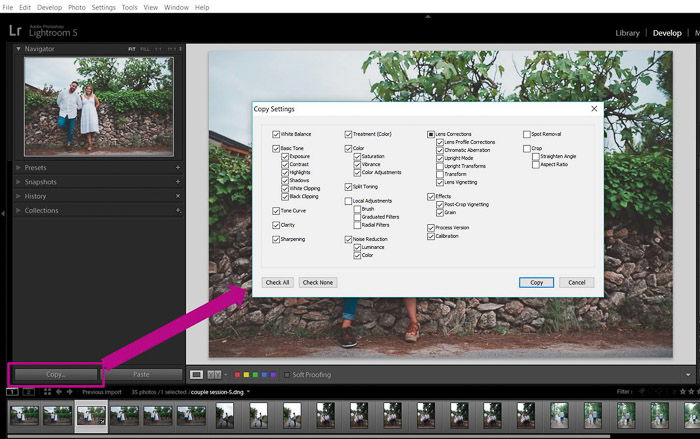Click the Check None button
Viewport: 700px width, 439px height.
(x=317, y=283)
